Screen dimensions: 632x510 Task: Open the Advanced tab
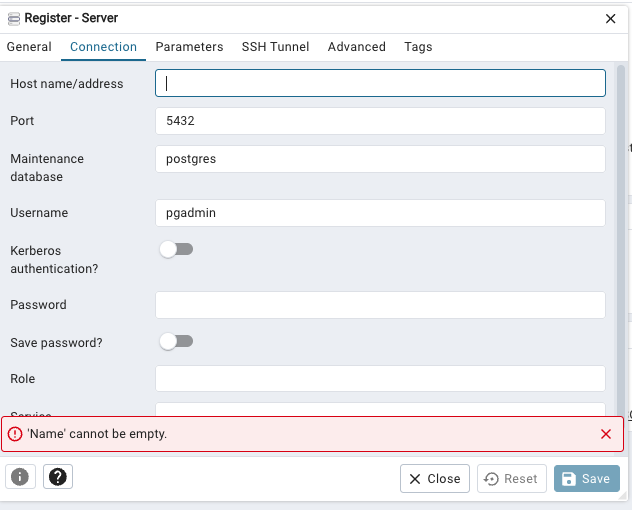[x=357, y=47]
